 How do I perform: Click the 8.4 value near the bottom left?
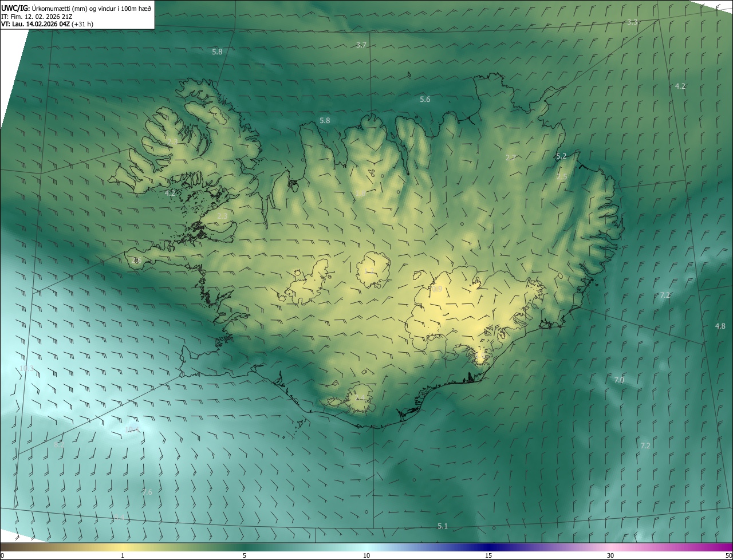119,518
